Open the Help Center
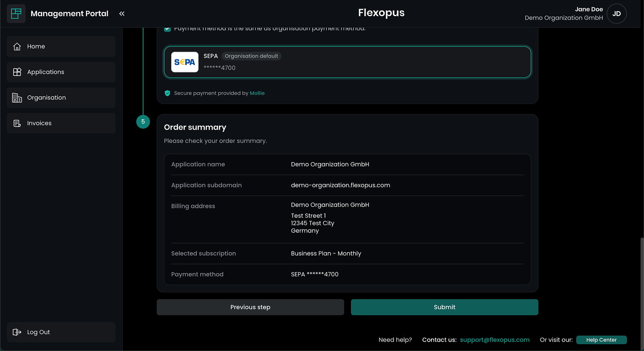 [x=601, y=340]
